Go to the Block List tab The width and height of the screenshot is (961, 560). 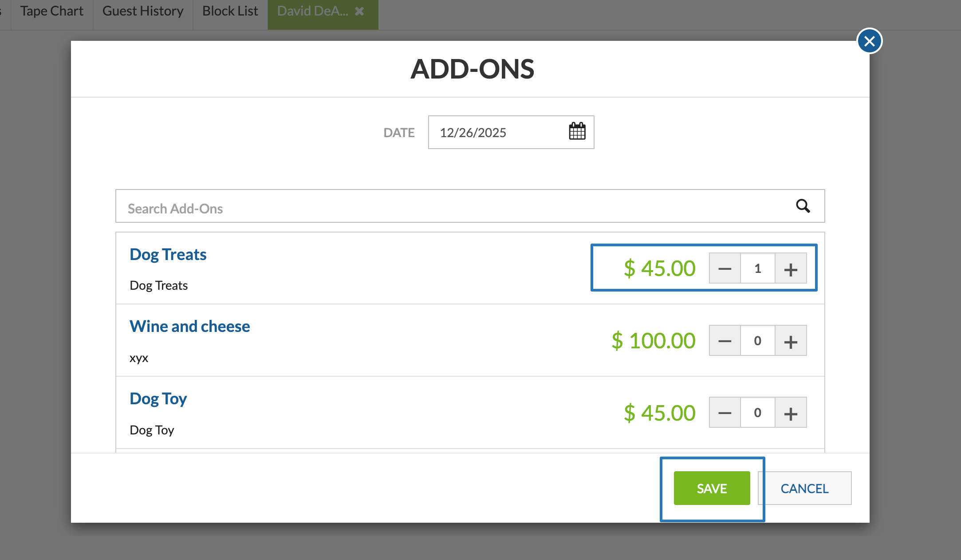(x=230, y=12)
